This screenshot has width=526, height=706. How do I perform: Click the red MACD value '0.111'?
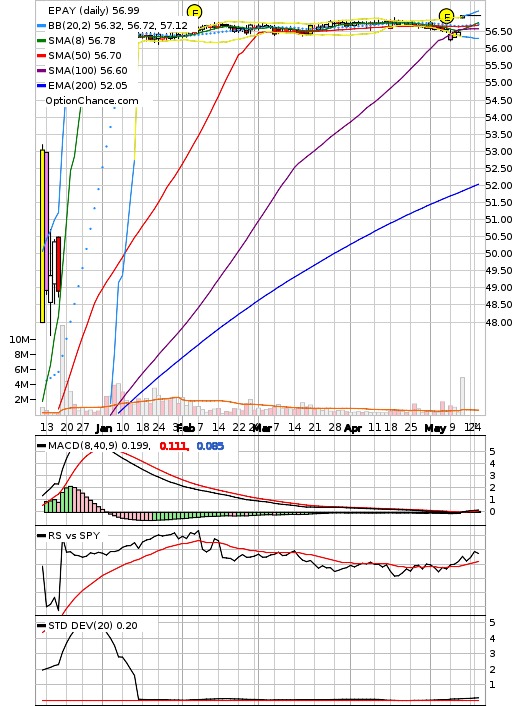tap(174, 446)
